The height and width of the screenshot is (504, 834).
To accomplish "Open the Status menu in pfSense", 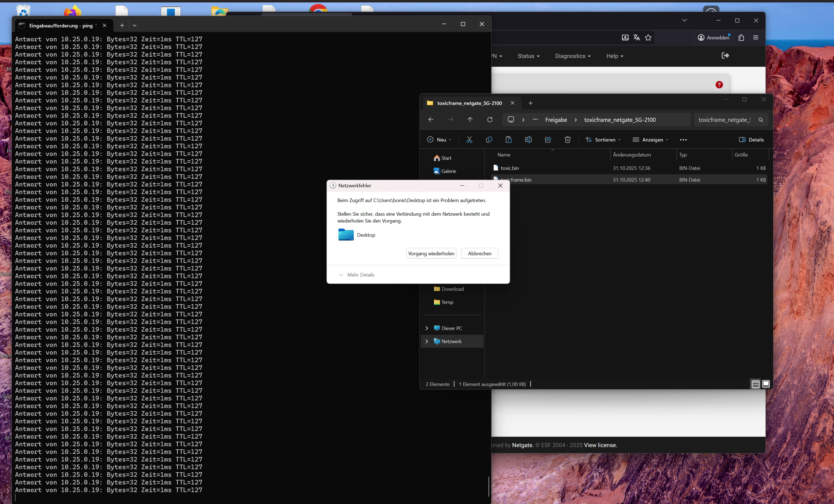I will tap(528, 56).
